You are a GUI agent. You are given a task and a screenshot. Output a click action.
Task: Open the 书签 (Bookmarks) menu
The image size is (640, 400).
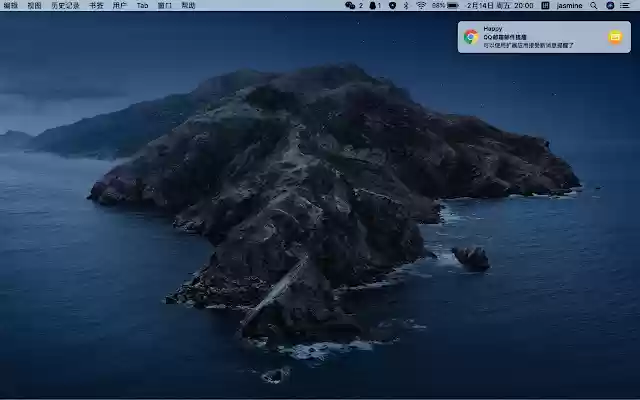(x=96, y=5)
